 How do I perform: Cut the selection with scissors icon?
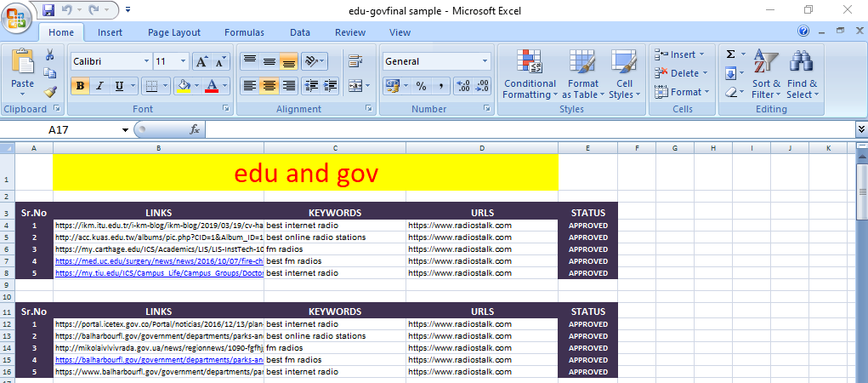tap(50, 54)
